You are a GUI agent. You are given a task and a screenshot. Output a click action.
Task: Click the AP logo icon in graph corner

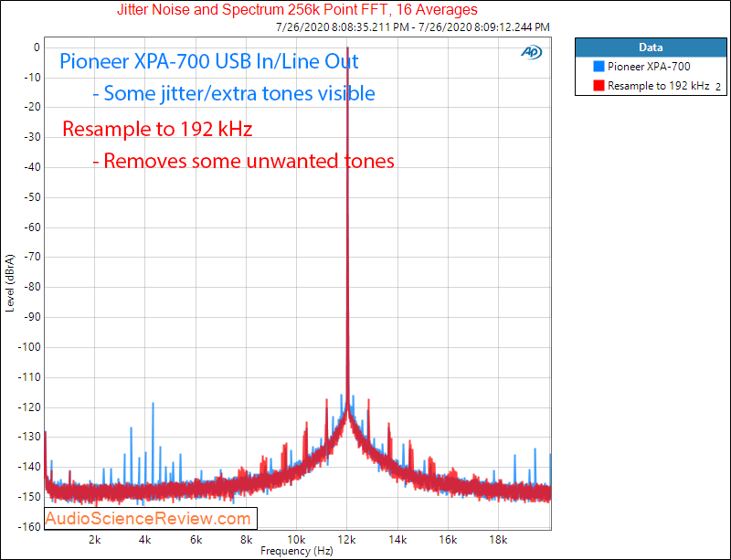tap(532, 52)
